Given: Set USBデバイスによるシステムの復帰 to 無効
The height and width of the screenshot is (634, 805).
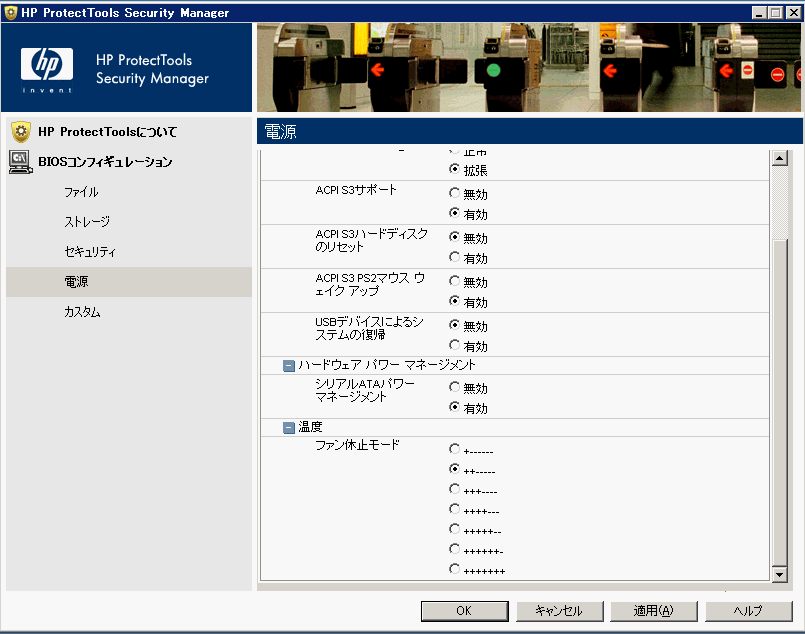Looking at the screenshot, I should pyautogui.click(x=454, y=325).
